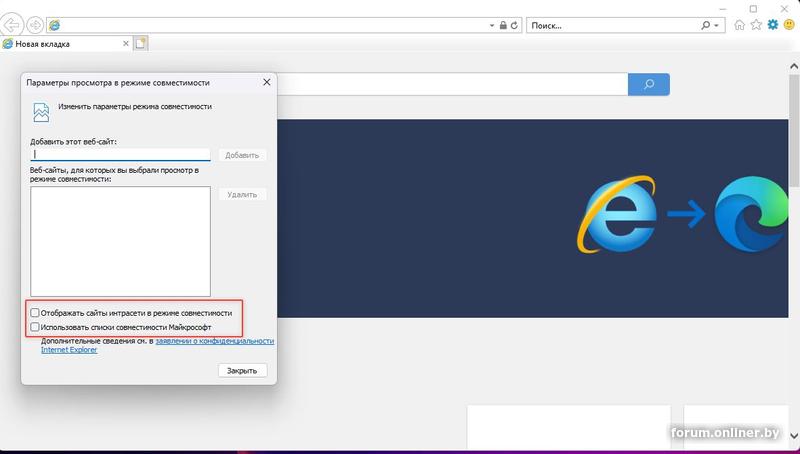
Task: Open the Tools gear icon
Action: [772, 24]
